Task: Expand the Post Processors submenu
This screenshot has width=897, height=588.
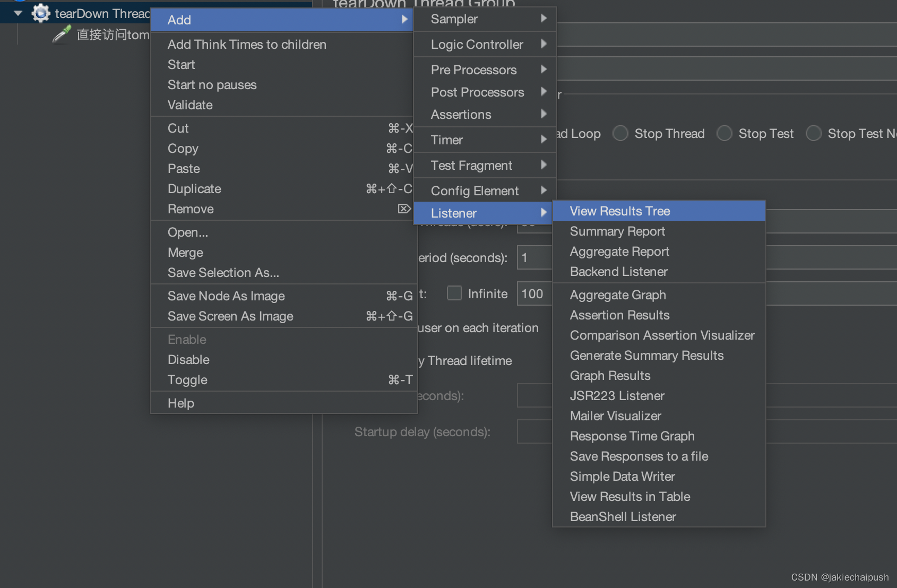Action: tap(485, 92)
